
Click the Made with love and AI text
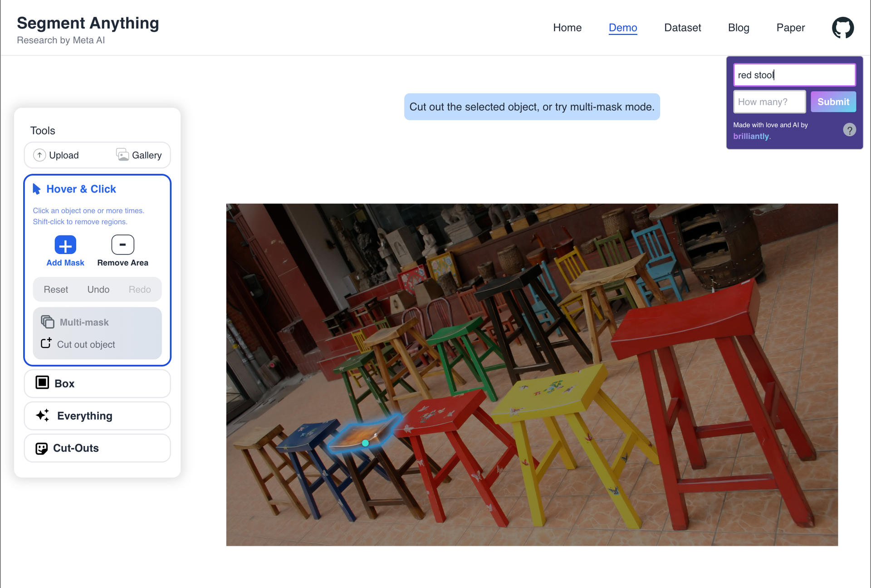point(770,125)
